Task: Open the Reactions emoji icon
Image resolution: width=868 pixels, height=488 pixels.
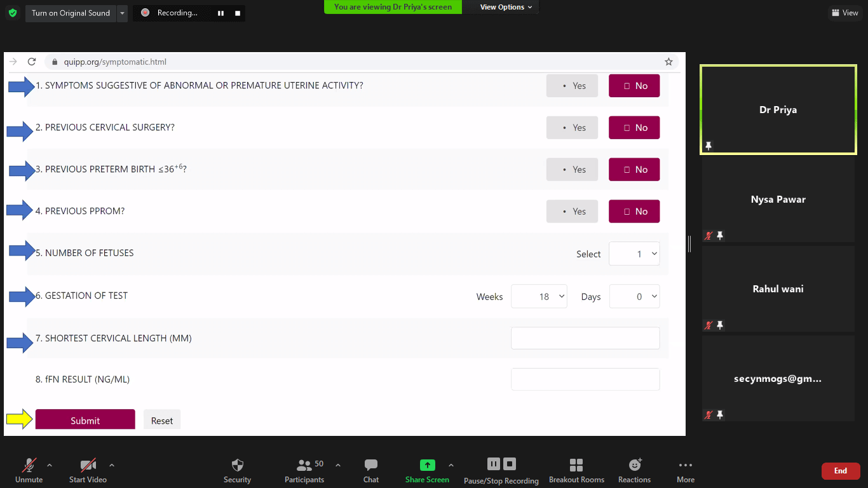Action: click(x=634, y=465)
